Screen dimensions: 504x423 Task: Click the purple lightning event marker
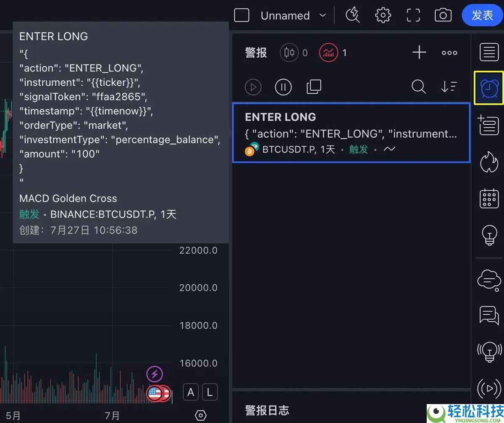pos(155,373)
